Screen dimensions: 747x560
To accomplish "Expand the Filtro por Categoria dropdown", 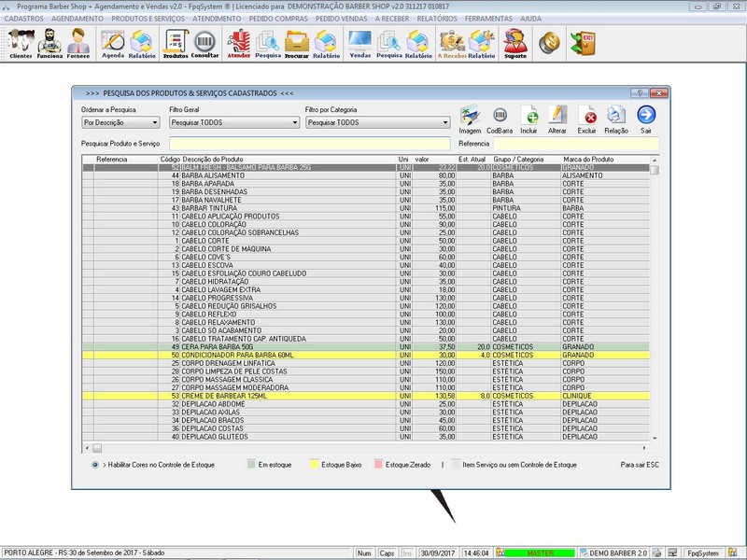I will pos(446,122).
